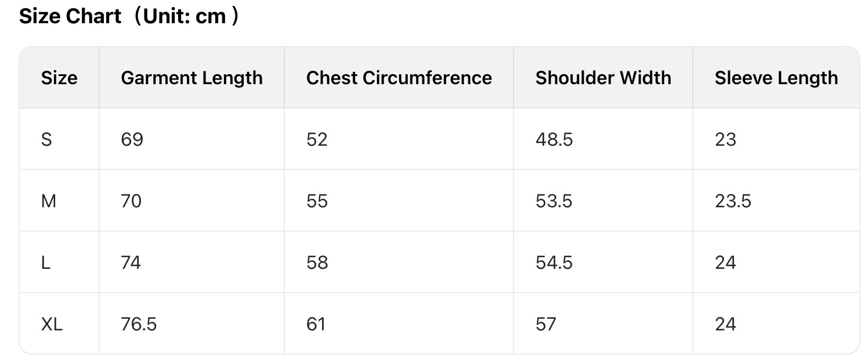The height and width of the screenshot is (360, 868).
Task: Select the M size row label
Action: pyautogui.click(x=49, y=201)
